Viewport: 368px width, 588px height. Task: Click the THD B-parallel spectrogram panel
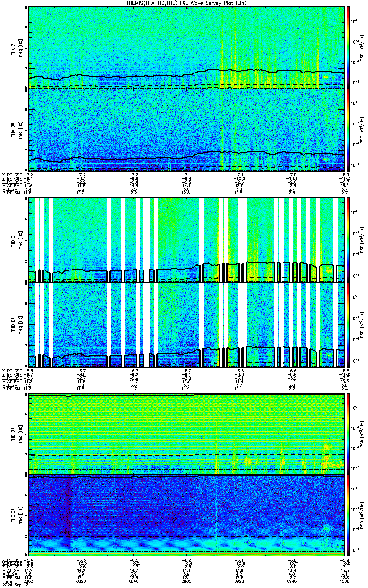[186, 325]
